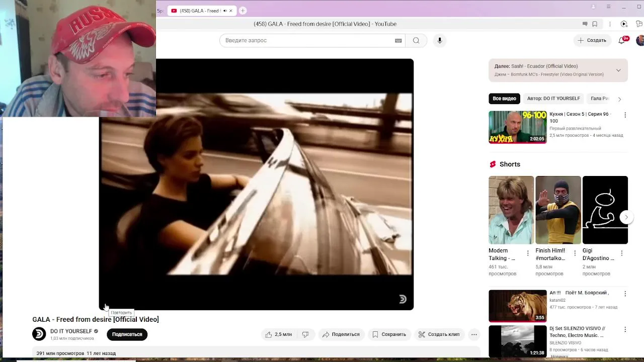Open the DO IT YOURSELF channel avatar

coord(39,334)
